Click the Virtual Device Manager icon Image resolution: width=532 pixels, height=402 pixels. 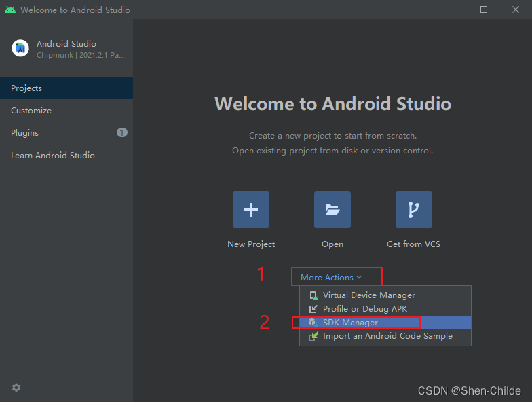313,295
